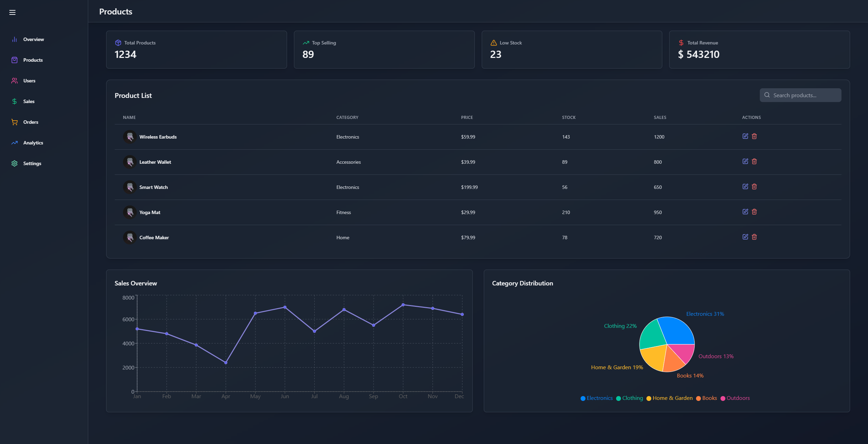
Task: Click the edit icon for Smart Watch
Action: click(x=745, y=187)
